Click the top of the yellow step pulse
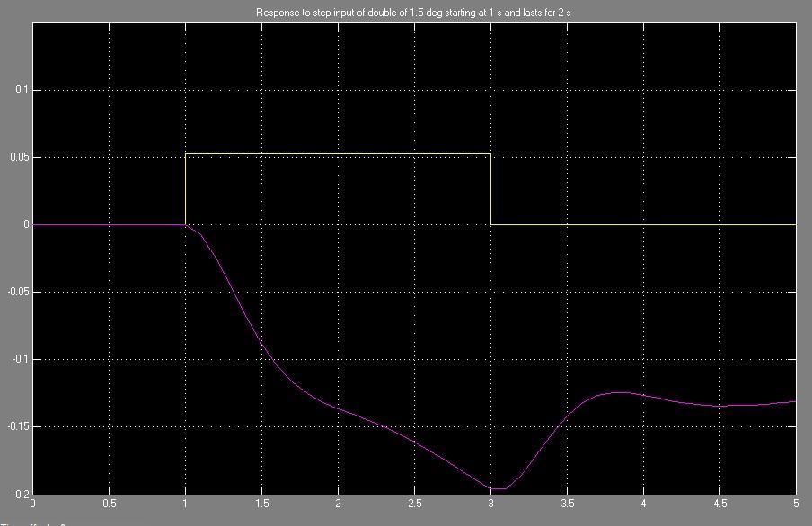This screenshot has width=812, height=526. 338,154
